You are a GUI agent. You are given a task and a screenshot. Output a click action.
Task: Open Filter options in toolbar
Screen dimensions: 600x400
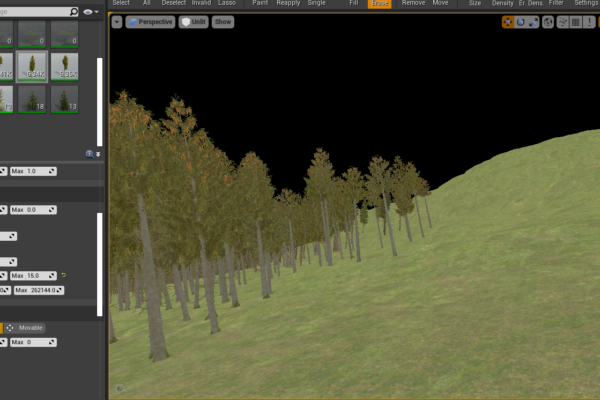click(x=556, y=3)
